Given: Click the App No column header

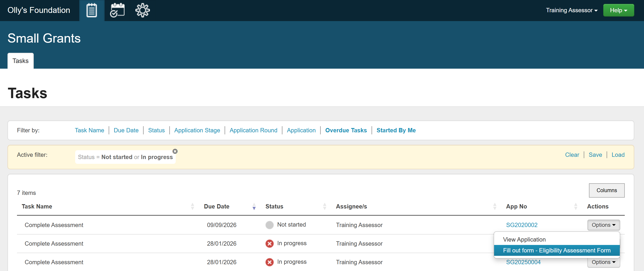Looking at the screenshot, I should [x=516, y=206].
